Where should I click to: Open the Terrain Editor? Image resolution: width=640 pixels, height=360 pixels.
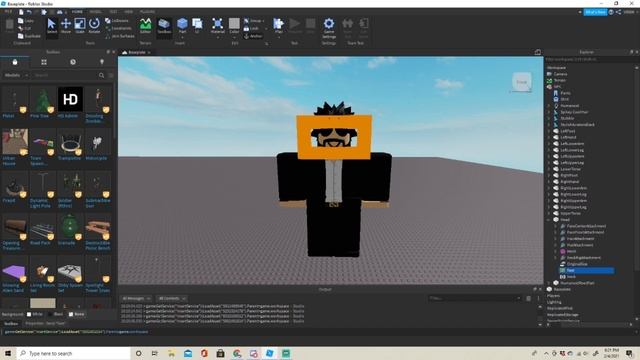tap(145, 26)
